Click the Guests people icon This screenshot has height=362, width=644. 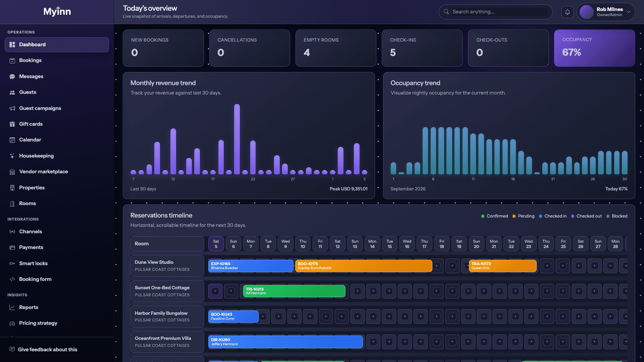12,92
